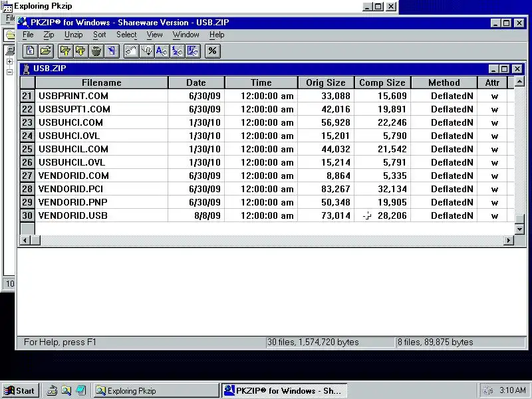Open the Unzip menu

tap(74, 35)
